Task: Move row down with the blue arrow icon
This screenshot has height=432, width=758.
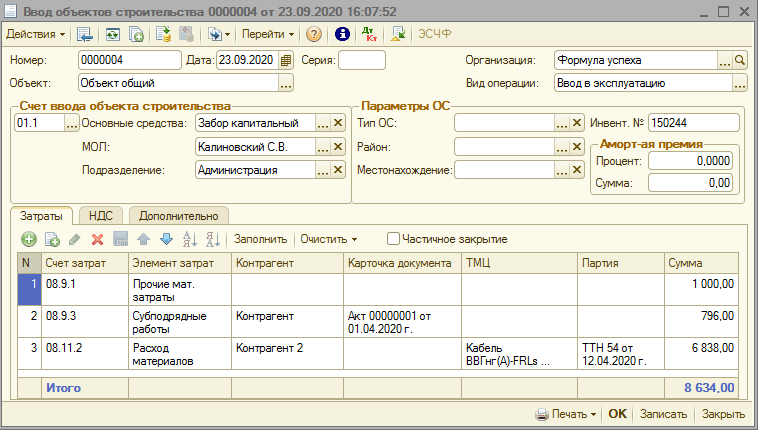Action: (166, 239)
